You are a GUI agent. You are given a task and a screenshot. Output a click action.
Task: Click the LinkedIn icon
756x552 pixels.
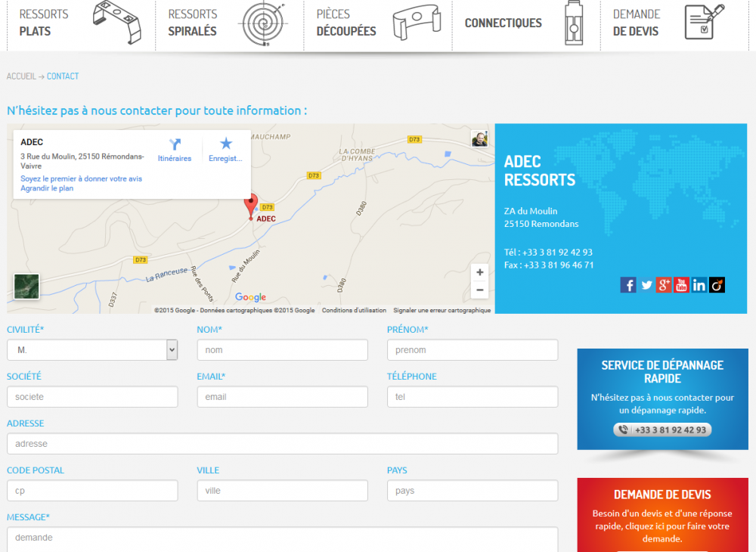699,285
